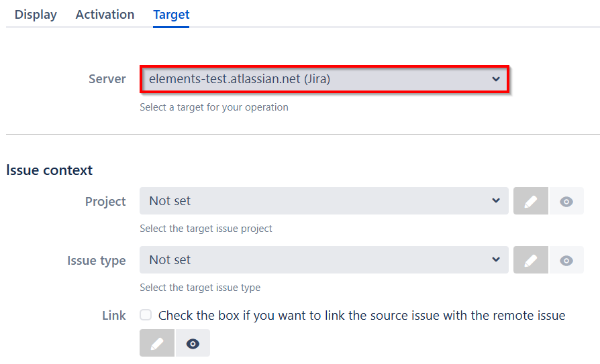Viewport: 600px width, 364px height.
Task: Click the pencil icon under Link checkbox
Action: tap(157, 343)
